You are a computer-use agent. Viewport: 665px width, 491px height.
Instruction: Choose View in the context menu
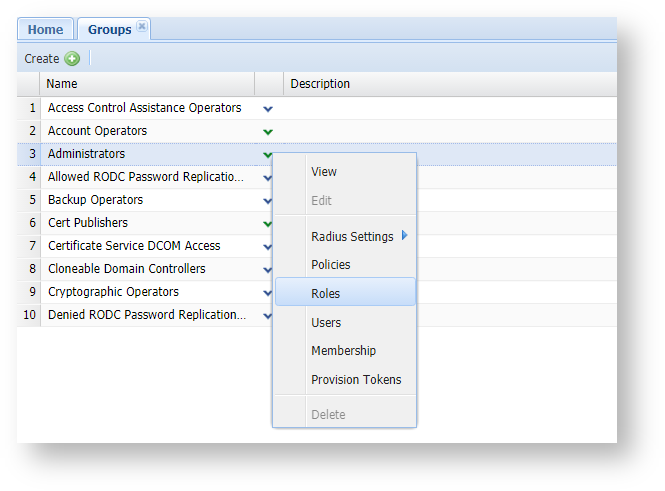tap(324, 172)
